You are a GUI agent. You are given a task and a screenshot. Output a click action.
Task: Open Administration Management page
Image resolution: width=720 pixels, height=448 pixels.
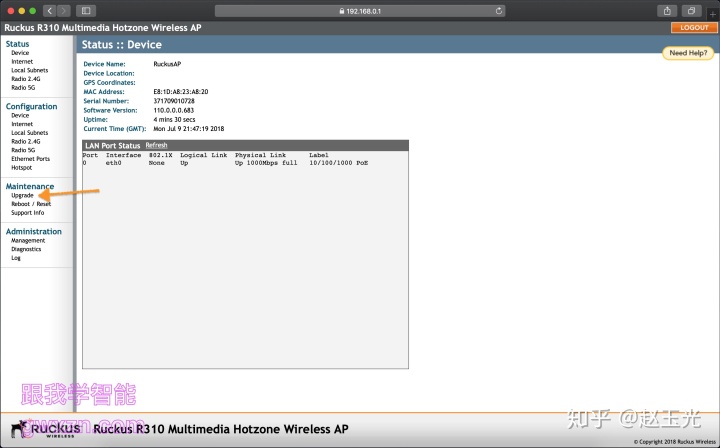(28, 241)
